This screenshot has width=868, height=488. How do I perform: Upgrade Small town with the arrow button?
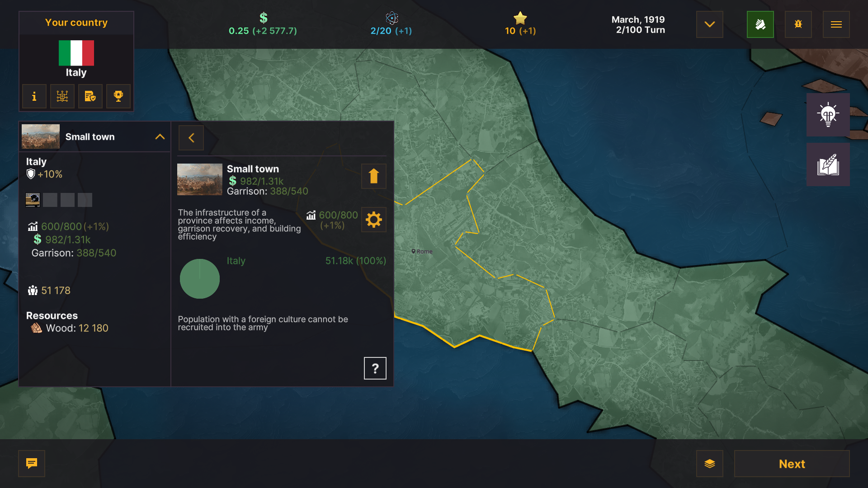point(373,176)
